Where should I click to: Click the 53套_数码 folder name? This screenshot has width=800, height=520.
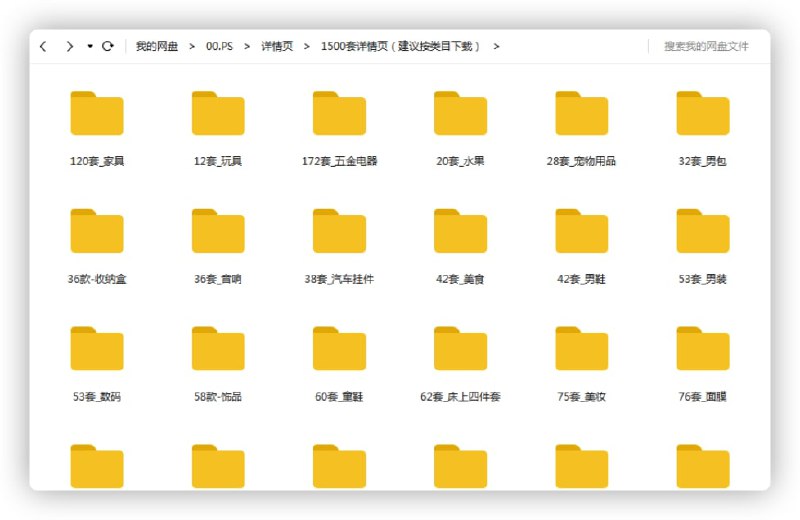97,397
